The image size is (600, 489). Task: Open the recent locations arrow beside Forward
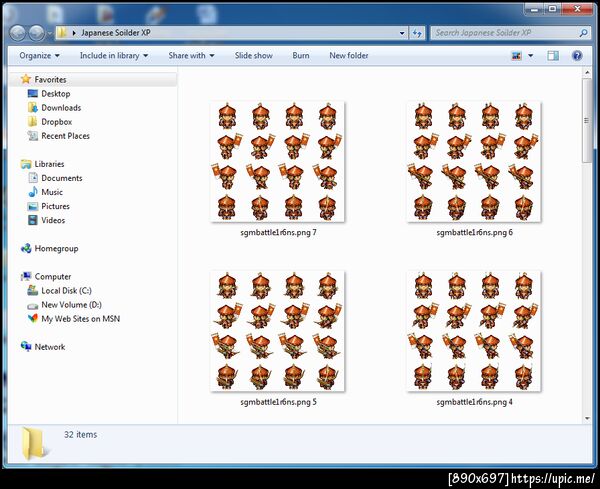[x=50, y=33]
